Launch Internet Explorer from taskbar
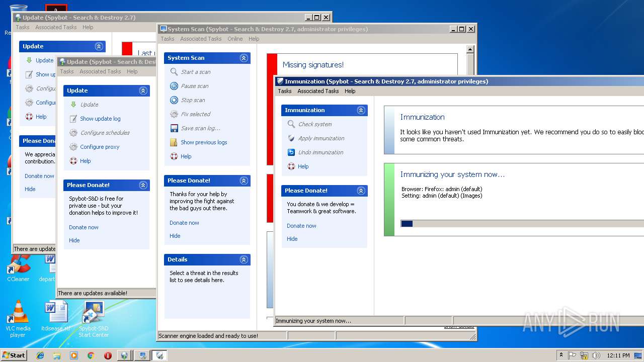Viewport: 644px width, 362px height. pos(40,355)
